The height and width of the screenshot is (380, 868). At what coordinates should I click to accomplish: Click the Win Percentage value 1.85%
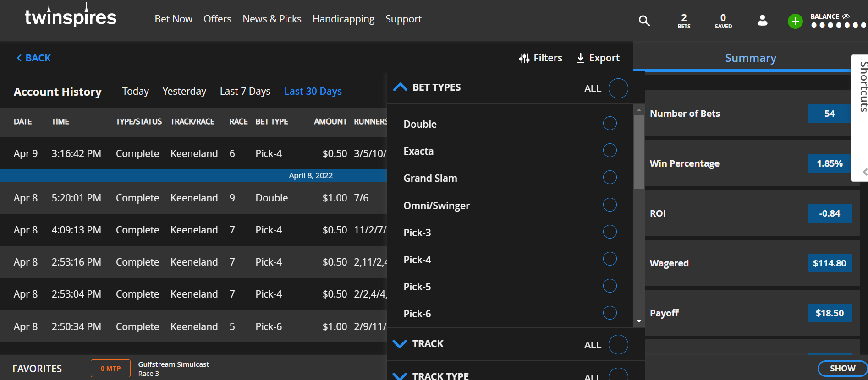829,163
